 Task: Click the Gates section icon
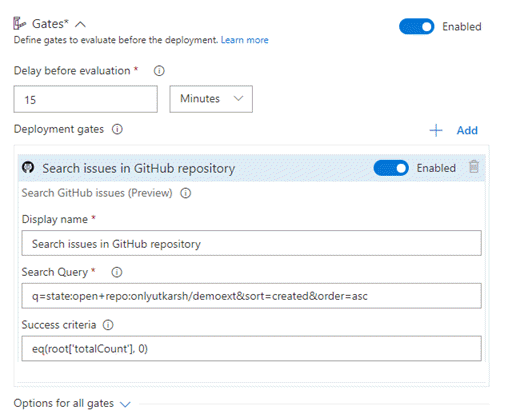click(x=19, y=24)
